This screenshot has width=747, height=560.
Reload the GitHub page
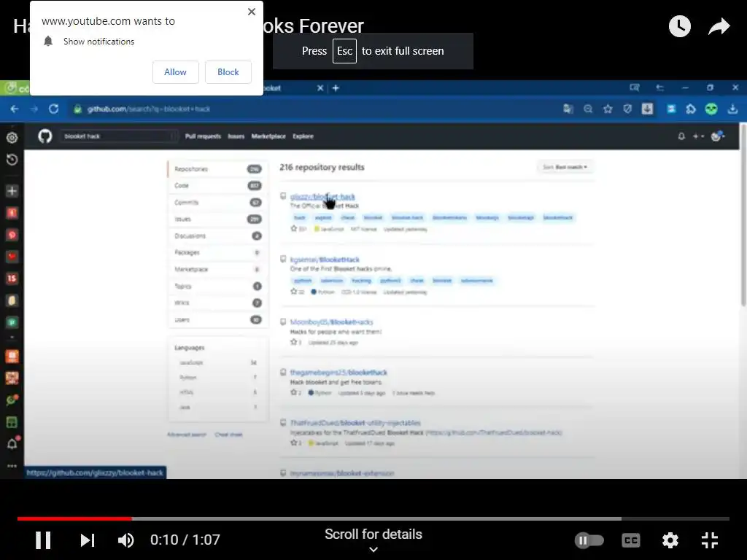(x=53, y=109)
